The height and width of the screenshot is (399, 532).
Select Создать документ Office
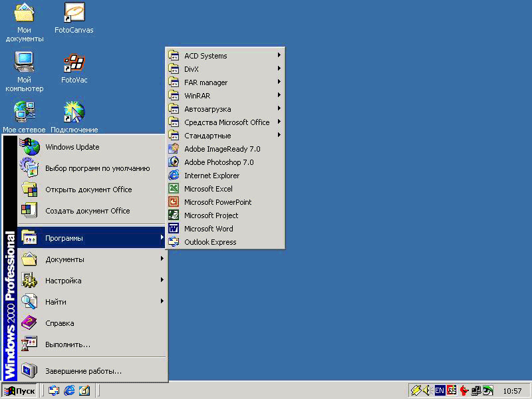[92, 211]
